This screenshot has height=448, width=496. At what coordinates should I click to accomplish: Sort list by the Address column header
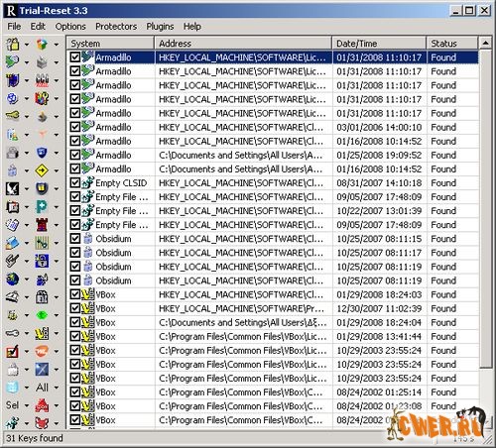point(243,44)
